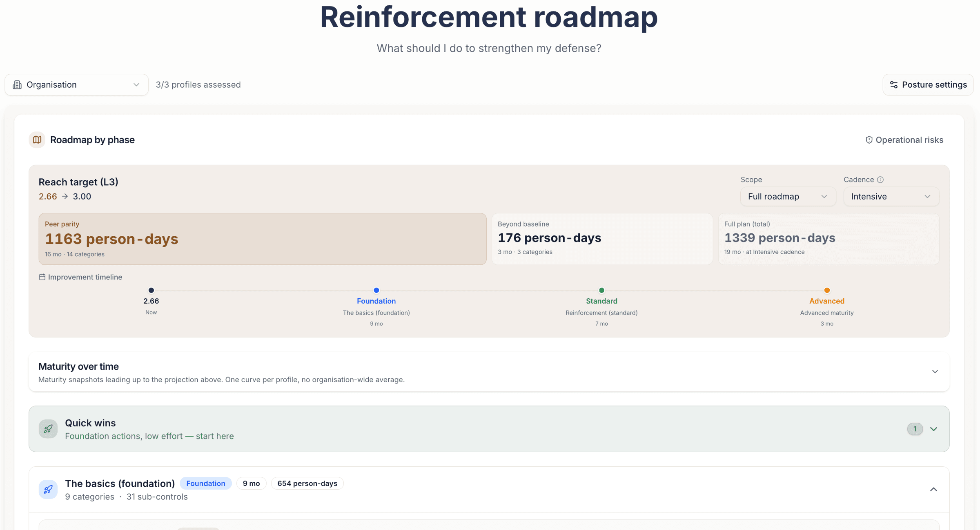The width and height of the screenshot is (980, 530).
Task: Click the Cadence info icon
Action: (880, 180)
